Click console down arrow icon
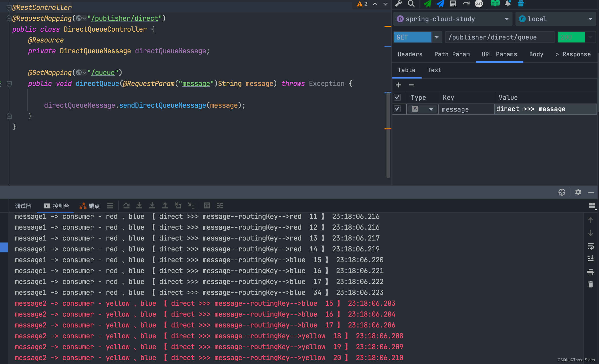This screenshot has width=599, height=364. (x=590, y=233)
